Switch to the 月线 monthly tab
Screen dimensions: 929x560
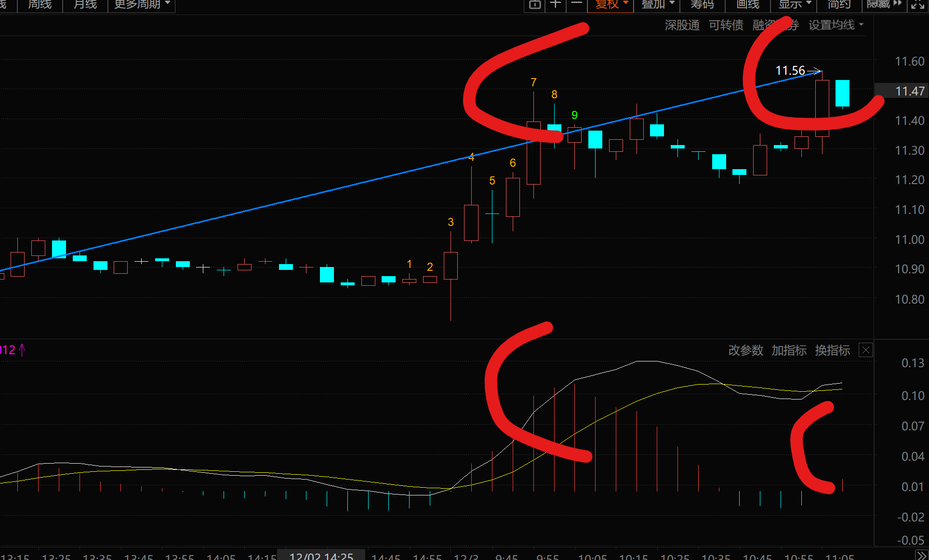pyautogui.click(x=85, y=4)
